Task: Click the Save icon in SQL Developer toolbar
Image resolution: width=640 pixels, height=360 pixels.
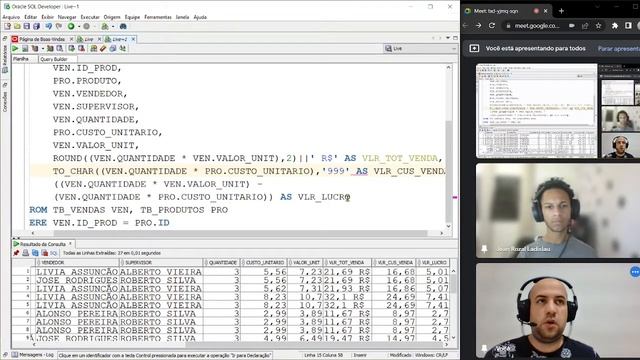Action: [27, 27]
